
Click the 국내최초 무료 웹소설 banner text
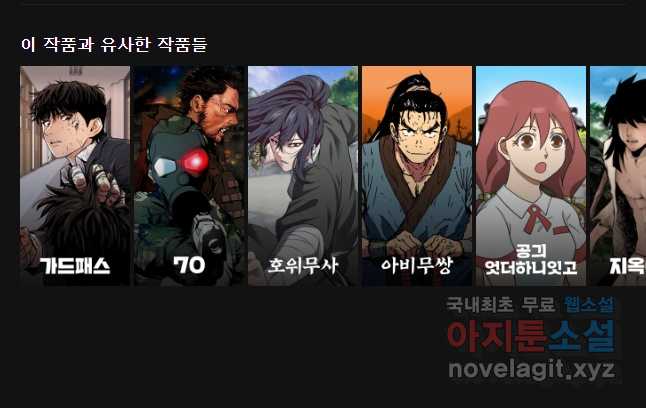[530, 305]
